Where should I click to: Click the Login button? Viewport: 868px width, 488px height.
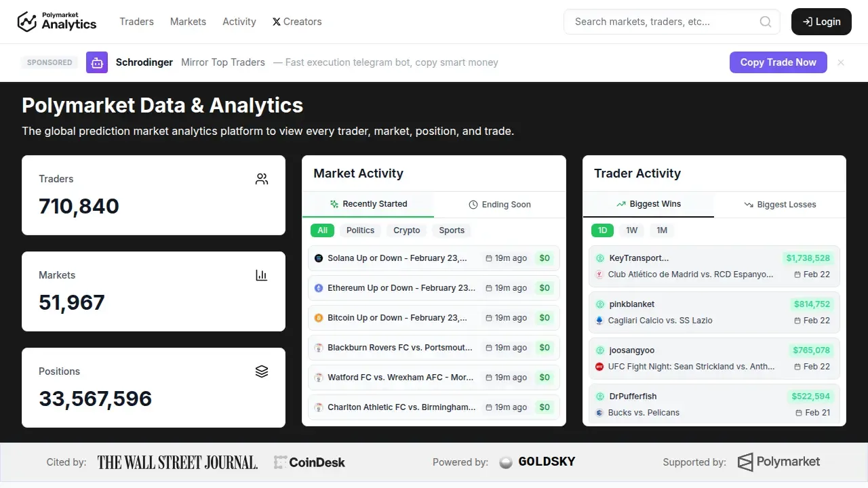821,22
